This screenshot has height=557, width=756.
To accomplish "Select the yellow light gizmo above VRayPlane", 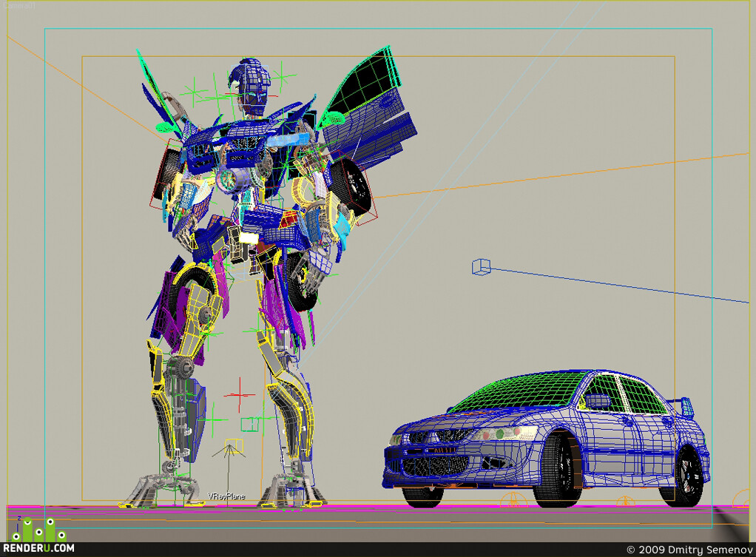I will pos(233,447).
